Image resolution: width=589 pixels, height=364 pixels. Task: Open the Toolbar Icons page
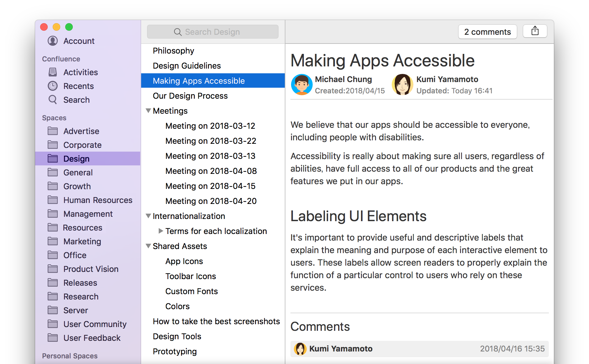point(190,276)
